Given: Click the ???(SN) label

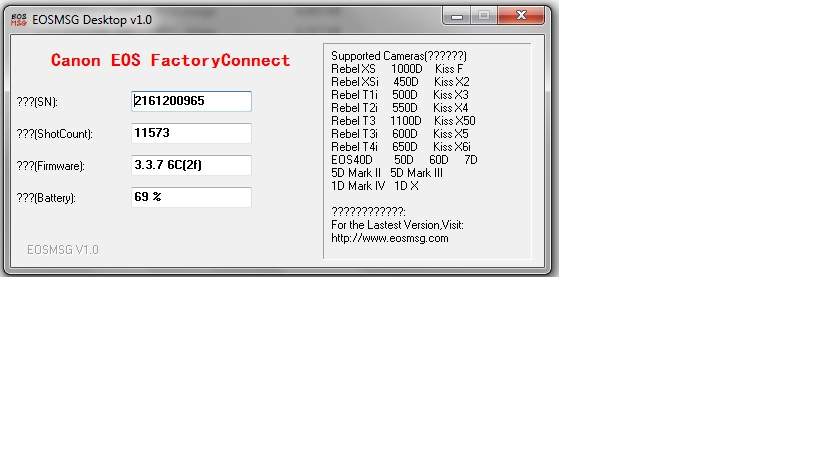Looking at the screenshot, I should (x=49, y=102).
